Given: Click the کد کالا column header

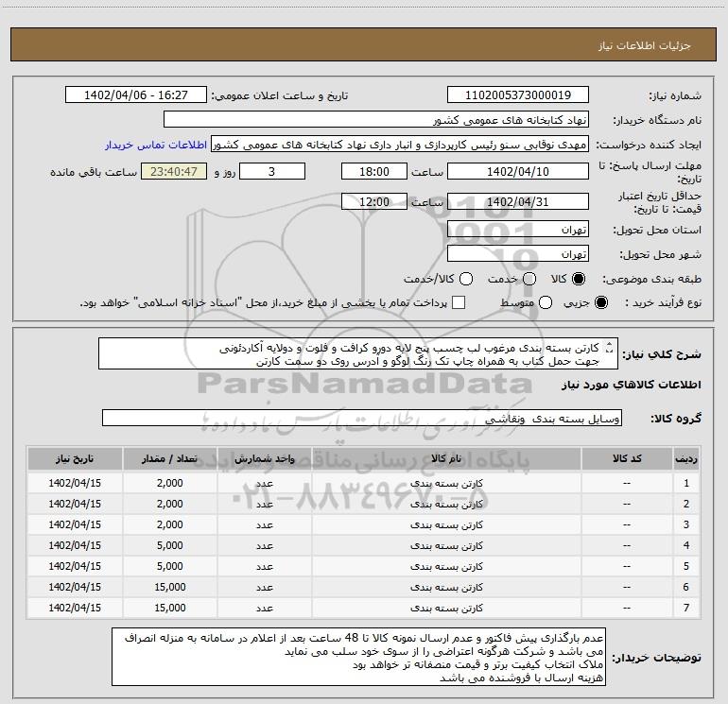Looking at the screenshot, I should 627,458.
